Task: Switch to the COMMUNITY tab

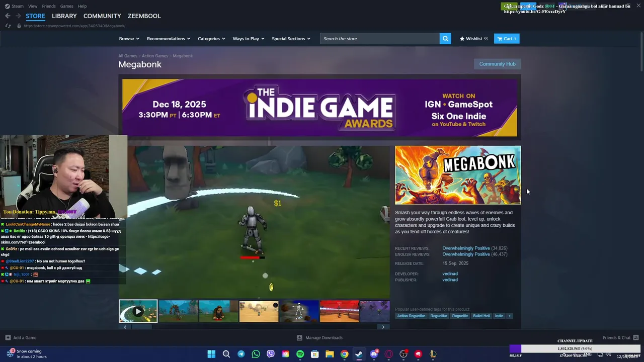Action: (102, 16)
